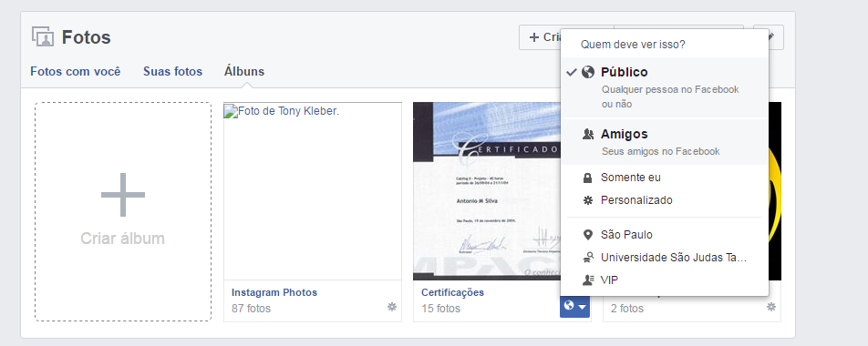Click the Instagram Photos settings gear
The image size is (868, 346).
click(392, 307)
